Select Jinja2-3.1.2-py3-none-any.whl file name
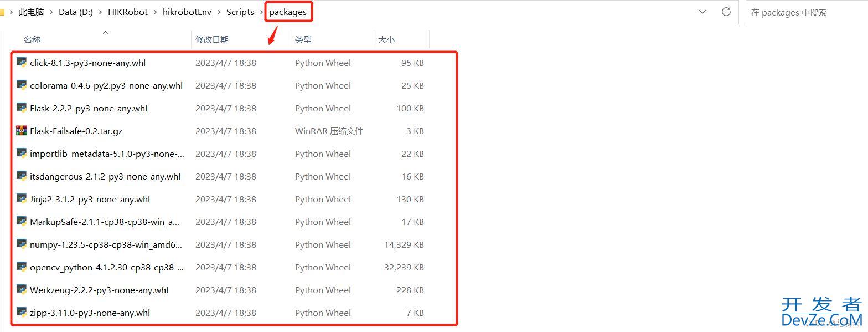Screen dimensions: 868x332 90,199
